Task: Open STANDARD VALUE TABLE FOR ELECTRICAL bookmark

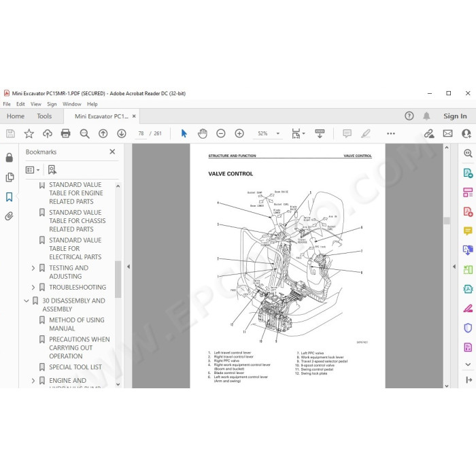Action: (x=75, y=249)
